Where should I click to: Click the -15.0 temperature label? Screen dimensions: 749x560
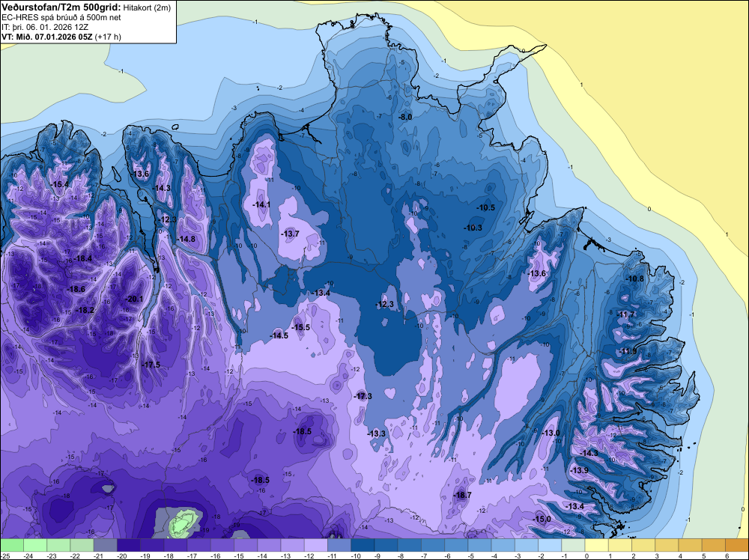pos(542,519)
